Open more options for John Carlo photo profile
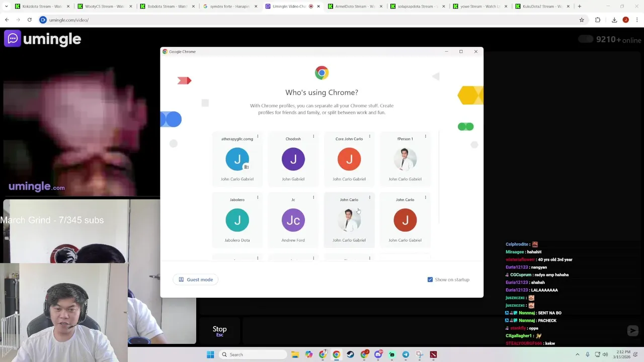644x362 pixels. (x=369, y=197)
